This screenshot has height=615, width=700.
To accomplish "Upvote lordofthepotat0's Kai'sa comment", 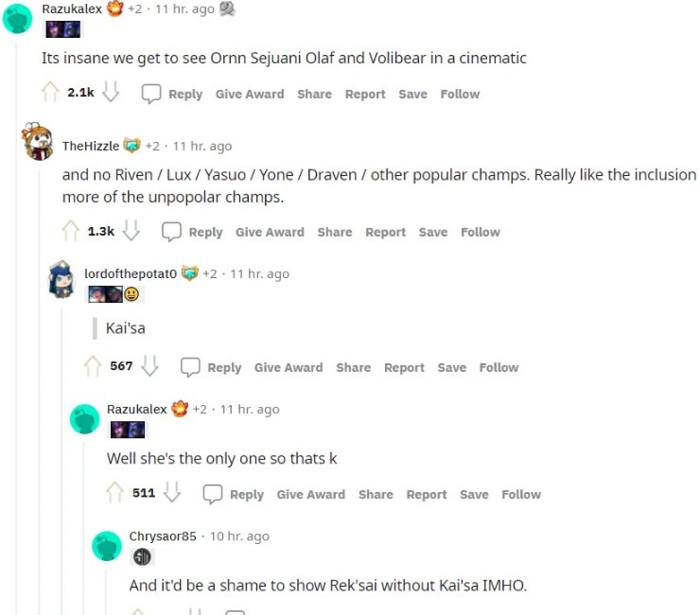I will click(93, 366).
